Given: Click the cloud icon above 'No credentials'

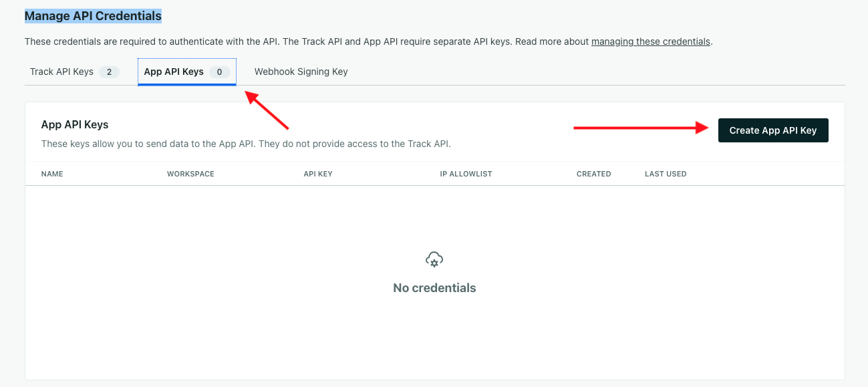Looking at the screenshot, I should click(x=434, y=259).
